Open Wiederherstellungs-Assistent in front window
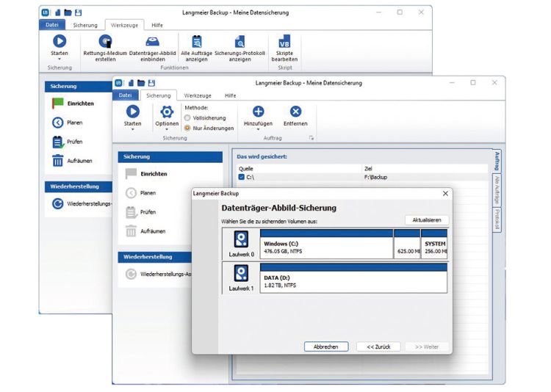The width and height of the screenshot is (551, 392). (x=158, y=274)
